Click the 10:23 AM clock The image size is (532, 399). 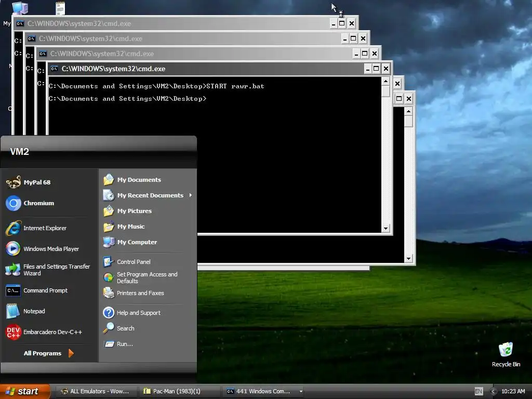coord(513,391)
